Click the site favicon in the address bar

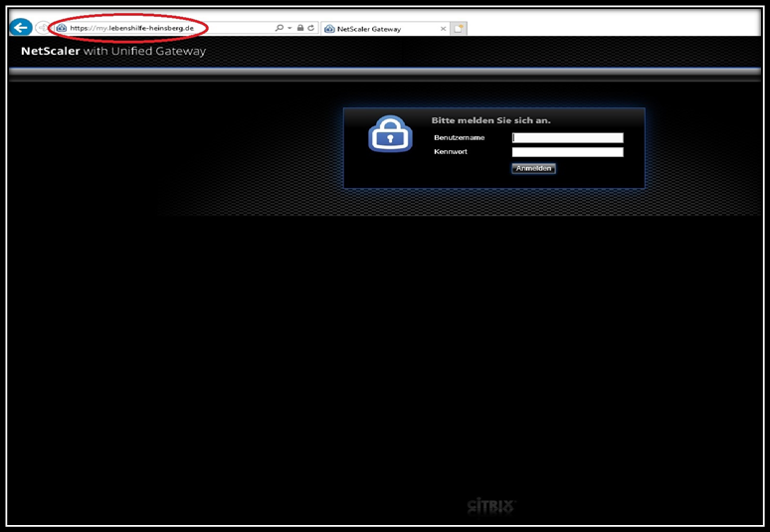(x=62, y=28)
